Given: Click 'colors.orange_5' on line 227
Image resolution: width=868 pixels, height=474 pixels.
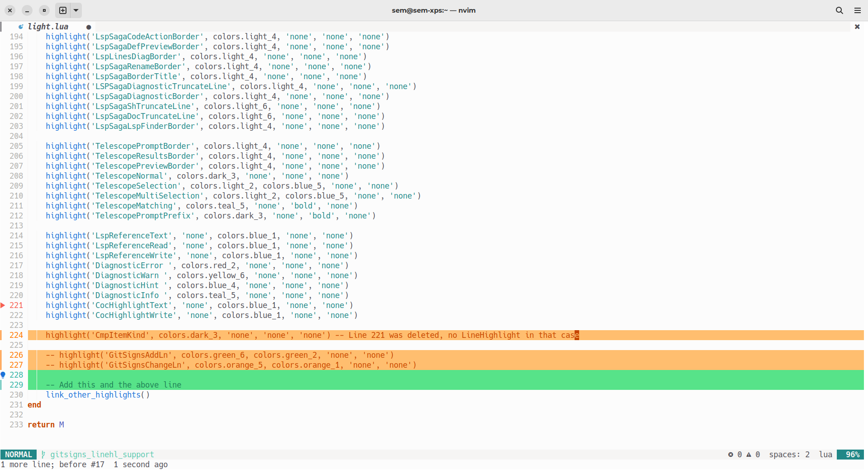Looking at the screenshot, I should point(229,365).
